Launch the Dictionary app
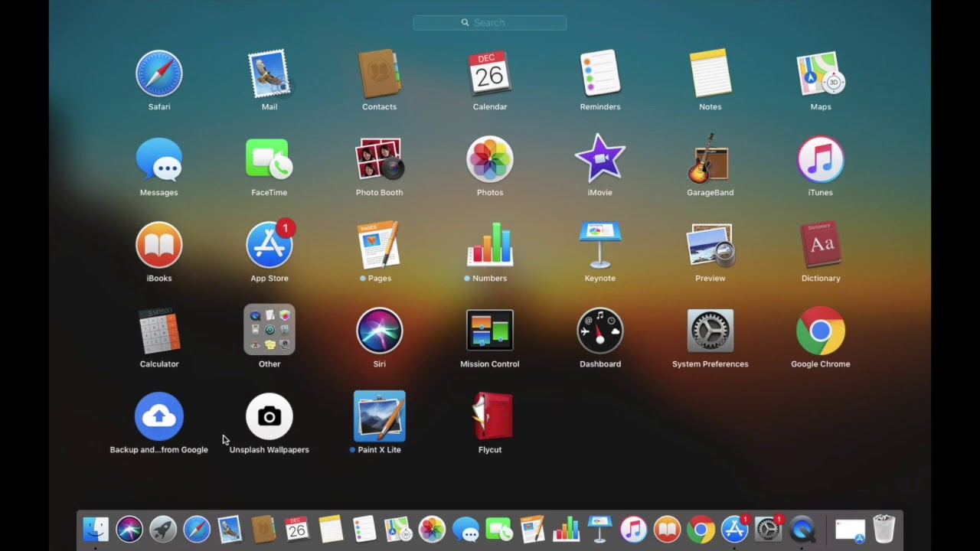This screenshot has width=980, height=551. tap(821, 245)
